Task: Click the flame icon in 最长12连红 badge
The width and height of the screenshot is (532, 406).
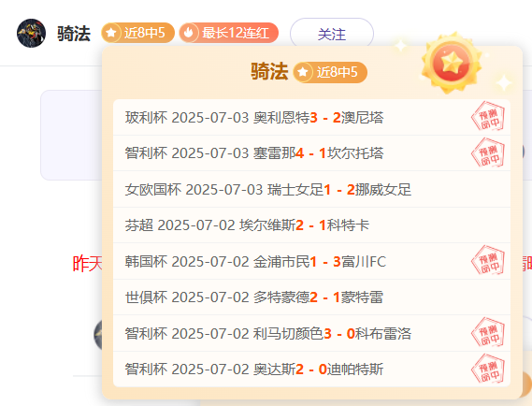Action: coord(188,33)
